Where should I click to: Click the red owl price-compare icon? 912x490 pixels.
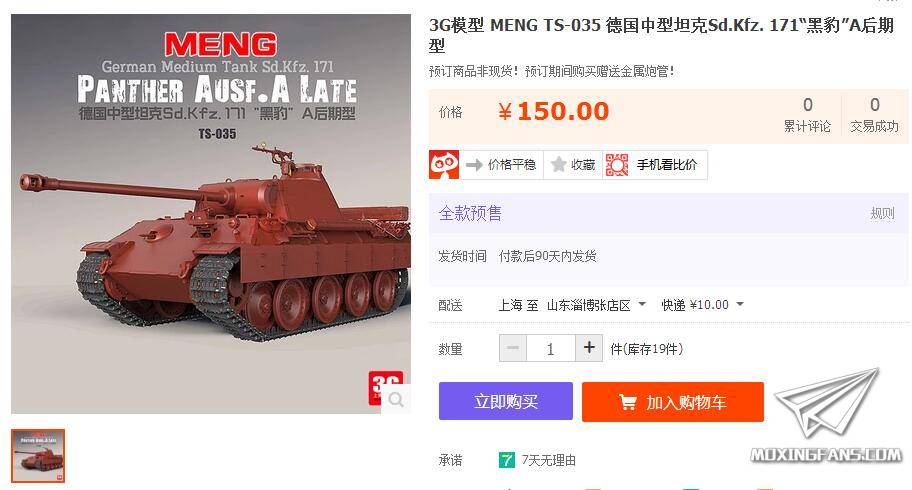(x=444, y=165)
